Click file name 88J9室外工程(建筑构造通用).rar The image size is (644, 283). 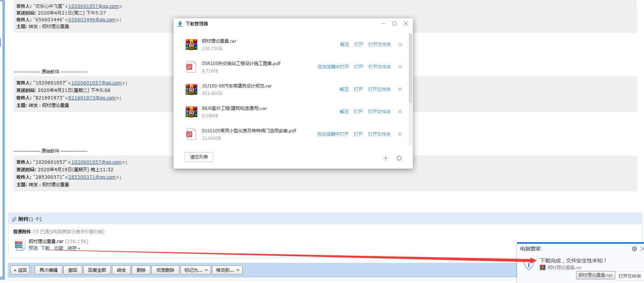[234, 108]
